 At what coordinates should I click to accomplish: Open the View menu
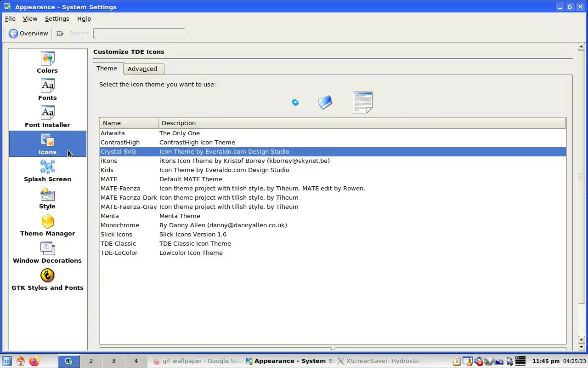30,19
